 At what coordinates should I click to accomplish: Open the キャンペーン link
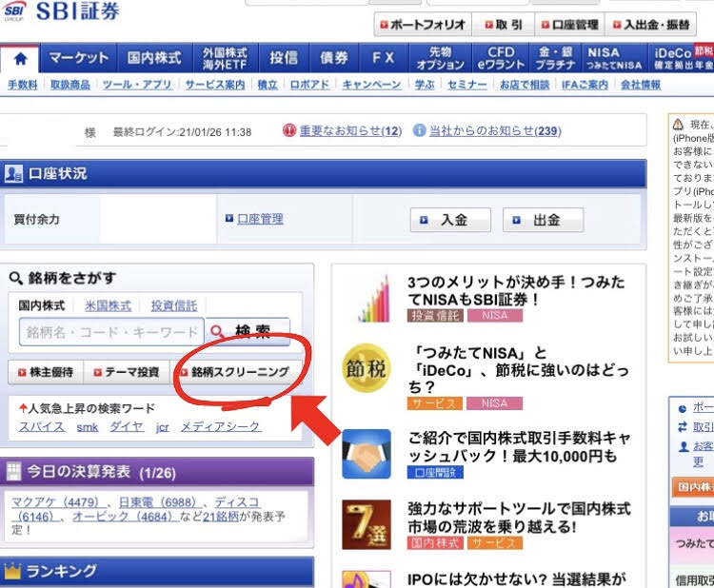[x=371, y=85]
